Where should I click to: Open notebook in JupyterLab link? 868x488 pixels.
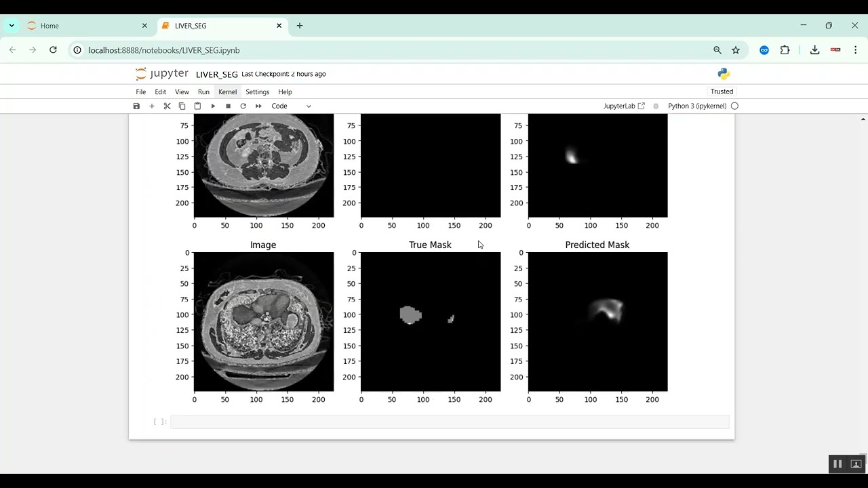(624, 106)
